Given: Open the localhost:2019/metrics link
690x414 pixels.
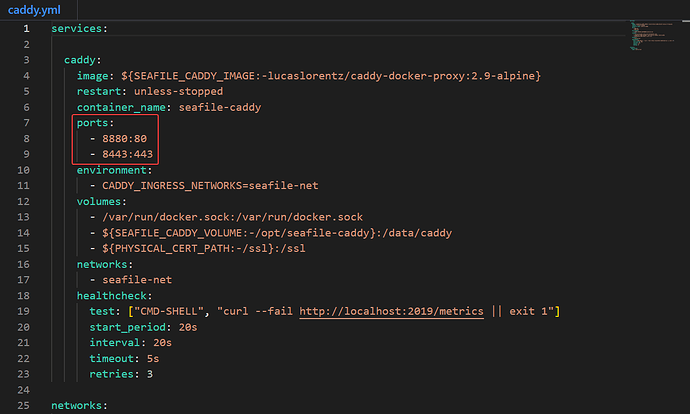Looking at the screenshot, I should [x=391, y=311].
